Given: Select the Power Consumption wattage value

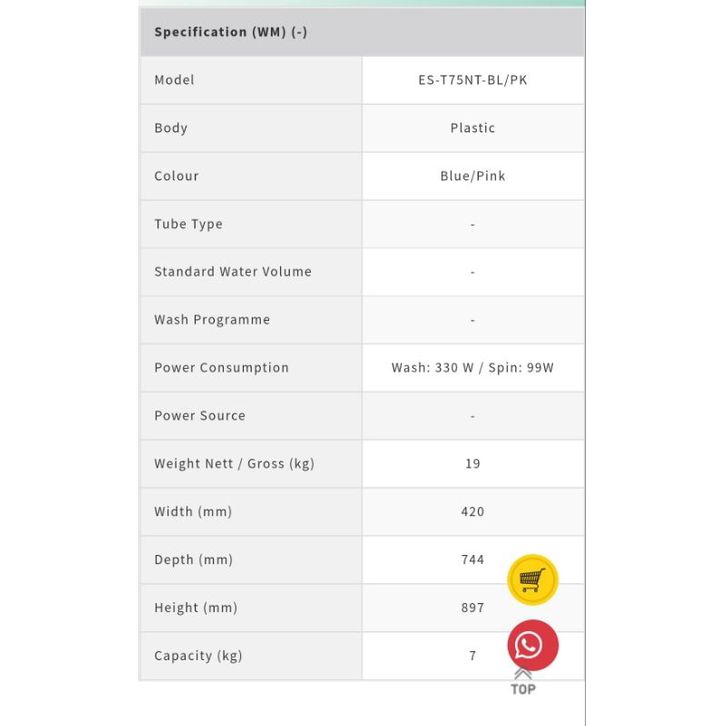Looking at the screenshot, I should point(472,368).
